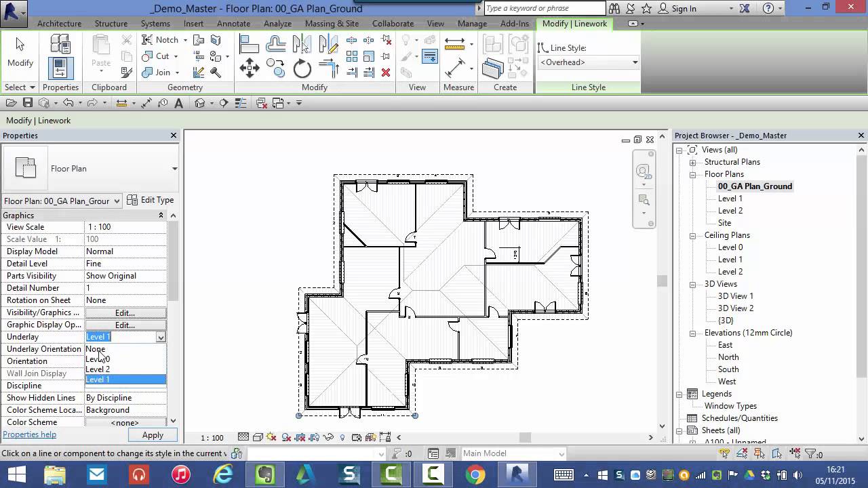Select the Offset tool
This screenshot has height=488, width=868.
tap(275, 45)
